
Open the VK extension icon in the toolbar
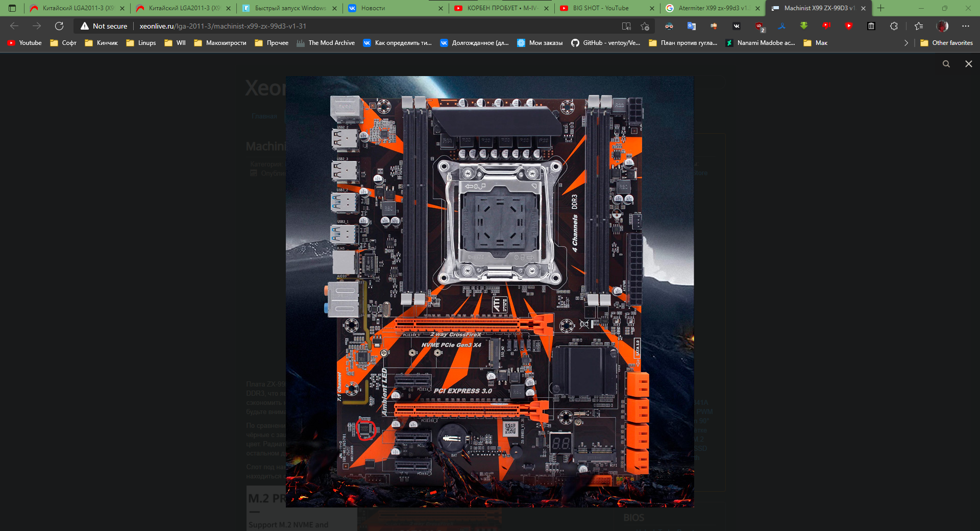[x=737, y=26]
